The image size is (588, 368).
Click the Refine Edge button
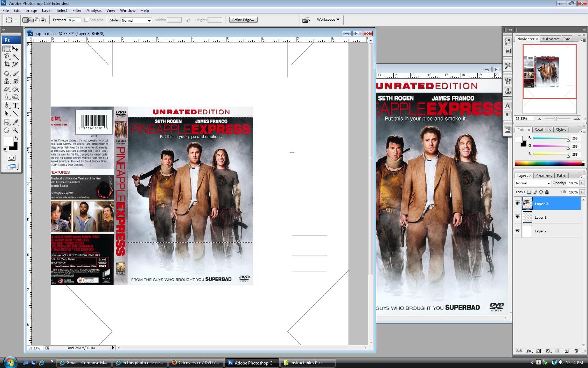(x=243, y=20)
